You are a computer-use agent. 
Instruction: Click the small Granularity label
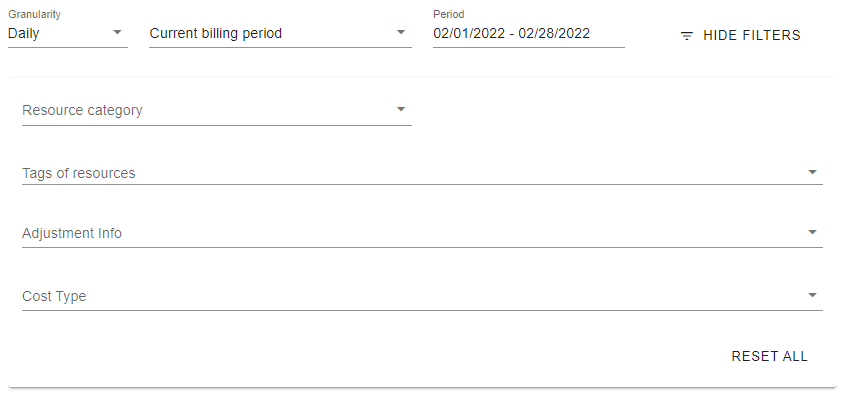coord(34,15)
